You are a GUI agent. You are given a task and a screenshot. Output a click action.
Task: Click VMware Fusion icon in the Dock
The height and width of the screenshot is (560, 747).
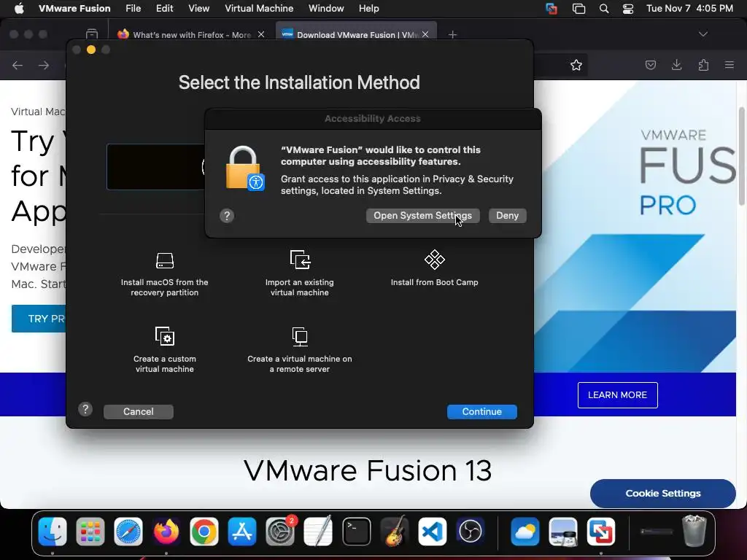click(601, 532)
